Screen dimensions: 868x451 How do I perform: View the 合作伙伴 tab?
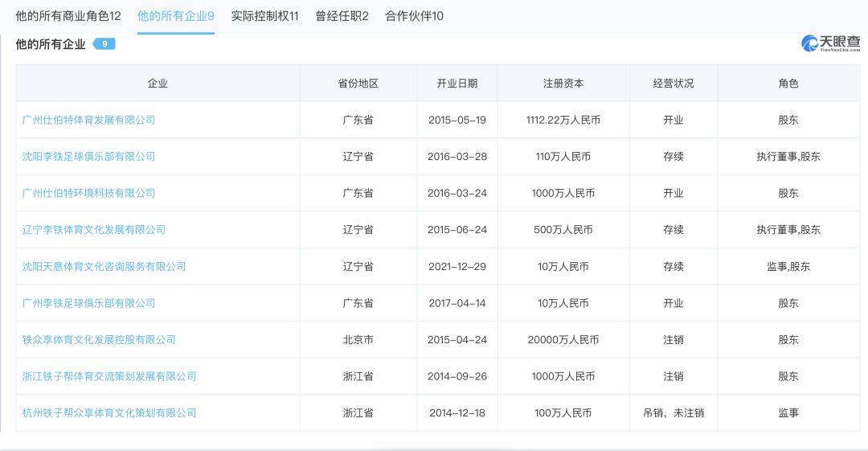(414, 16)
